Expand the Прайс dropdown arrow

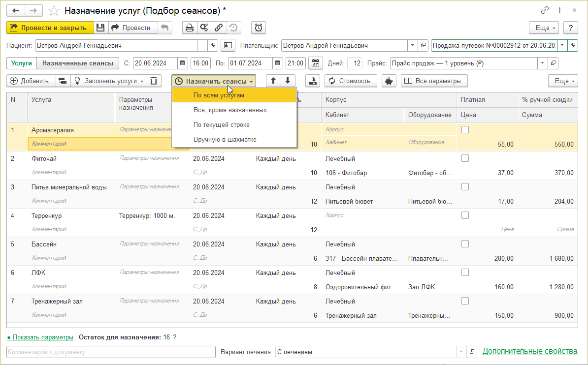(x=542, y=63)
